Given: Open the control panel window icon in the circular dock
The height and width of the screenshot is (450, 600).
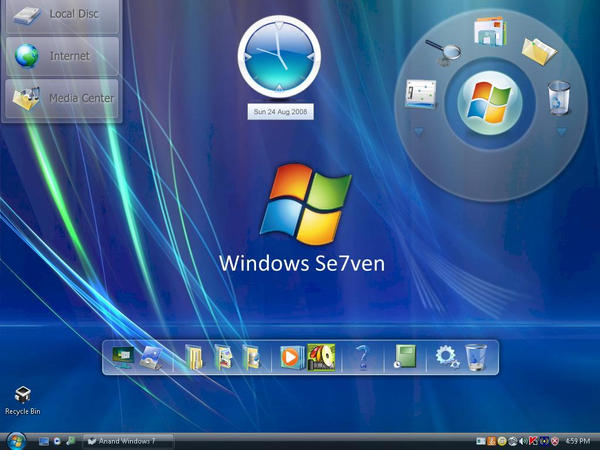Looking at the screenshot, I should (x=421, y=94).
